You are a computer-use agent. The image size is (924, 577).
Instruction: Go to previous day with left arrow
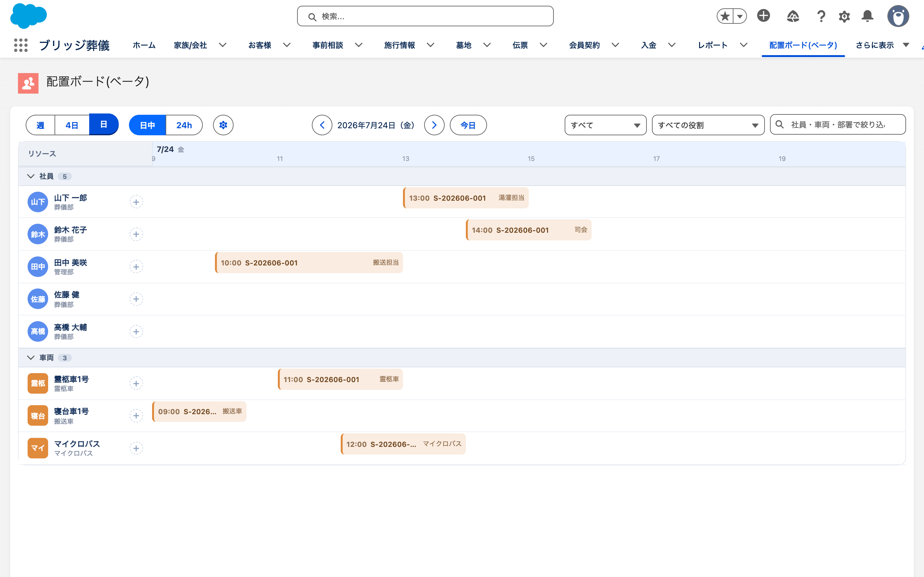(322, 125)
